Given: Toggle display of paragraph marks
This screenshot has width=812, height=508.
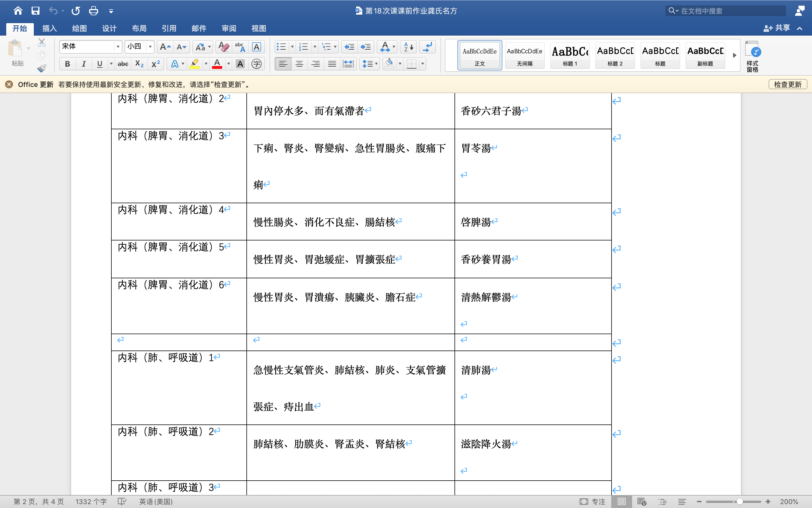Looking at the screenshot, I should click(x=427, y=47).
